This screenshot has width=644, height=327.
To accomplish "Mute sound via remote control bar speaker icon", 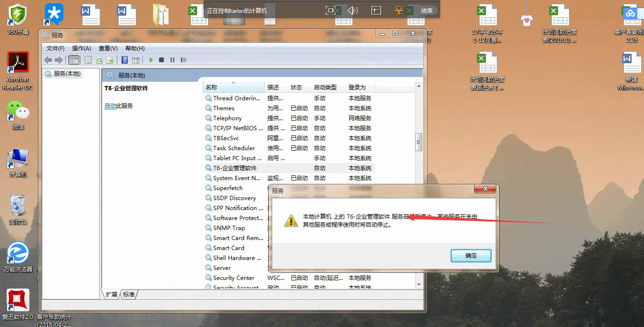I will (x=352, y=10).
